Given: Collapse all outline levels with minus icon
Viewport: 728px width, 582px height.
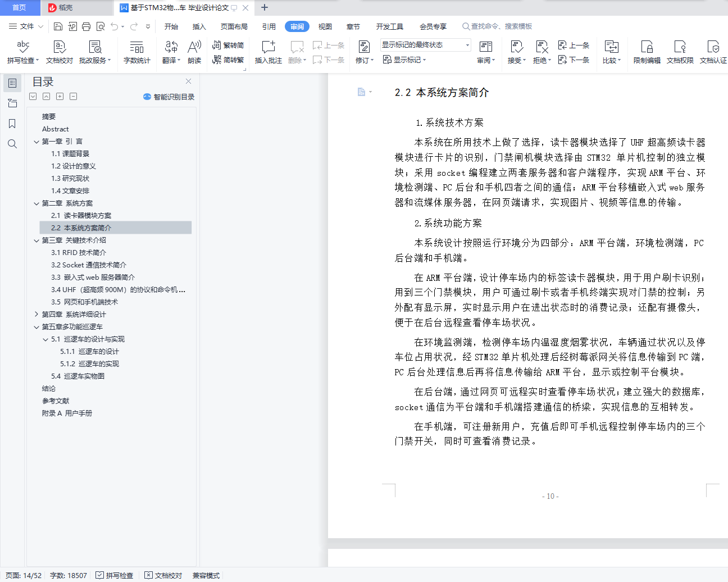Looking at the screenshot, I should [74, 97].
